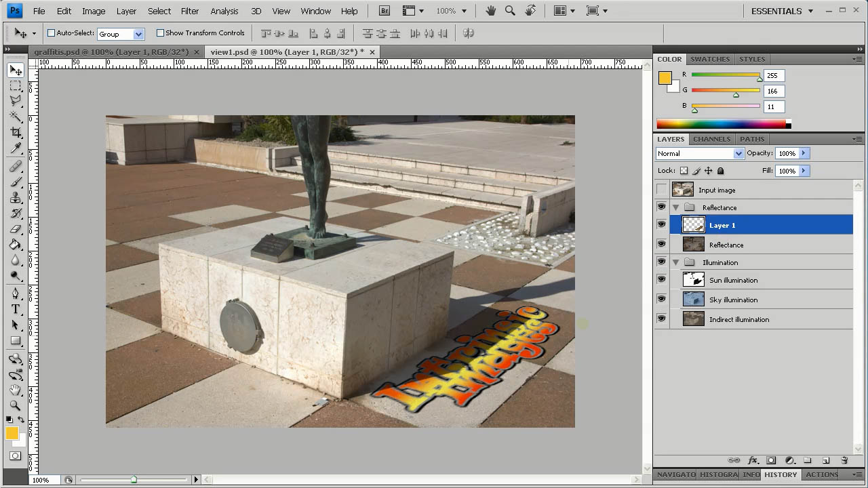Click the Rotate View tool in application bar
The width and height of the screenshot is (868, 488).
click(530, 11)
